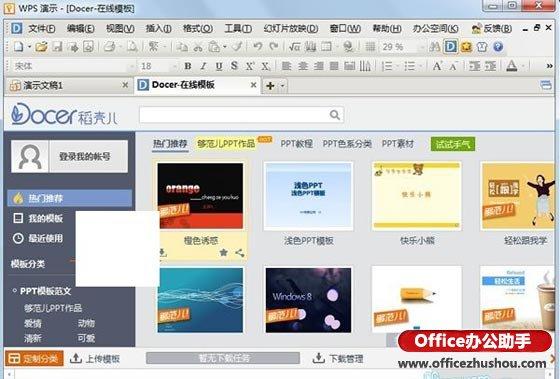Image resolution: width=560 pixels, height=379 pixels.
Task: Click the search magnifier in Docer search box
Action: click(335, 115)
